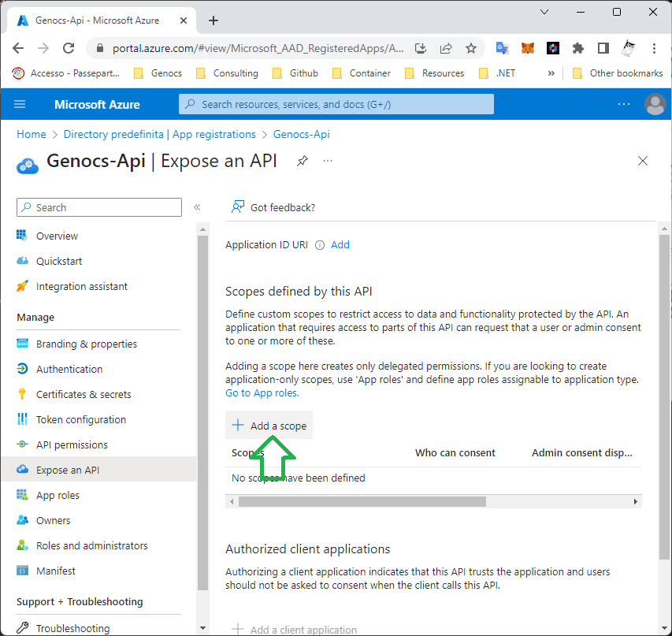Image resolution: width=672 pixels, height=636 pixels.
Task: Bookmark this page with star icon
Action: (471, 48)
